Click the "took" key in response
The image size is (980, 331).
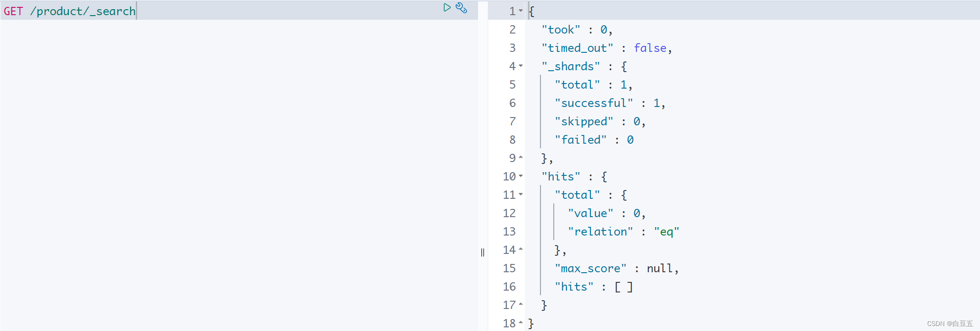[x=561, y=30]
